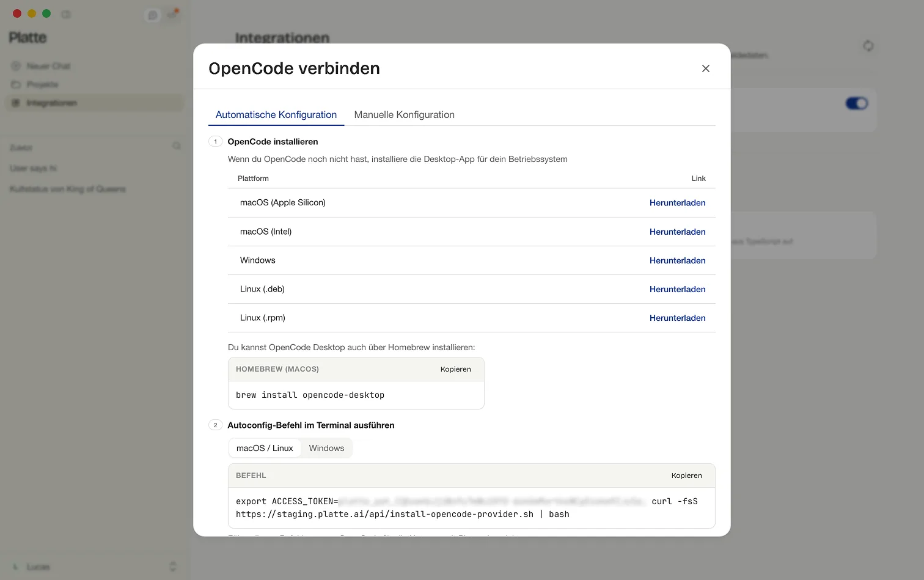
Task: Click the brew install opencode-desktop command text
Action: click(x=310, y=395)
